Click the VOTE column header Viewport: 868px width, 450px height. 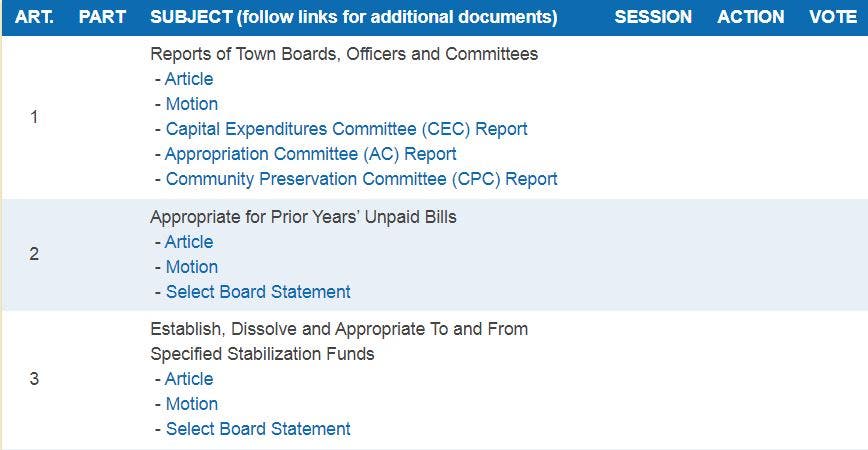833,17
